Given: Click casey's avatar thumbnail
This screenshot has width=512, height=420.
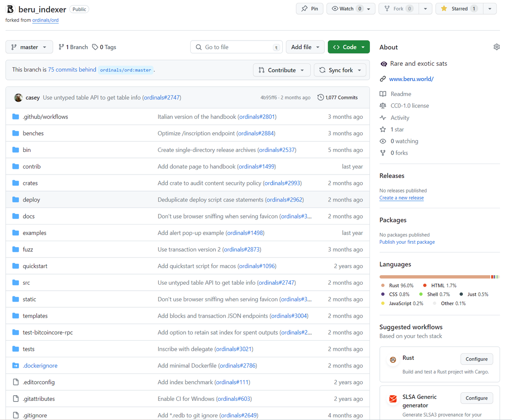Looking at the screenshot, I should click(18, 97).
